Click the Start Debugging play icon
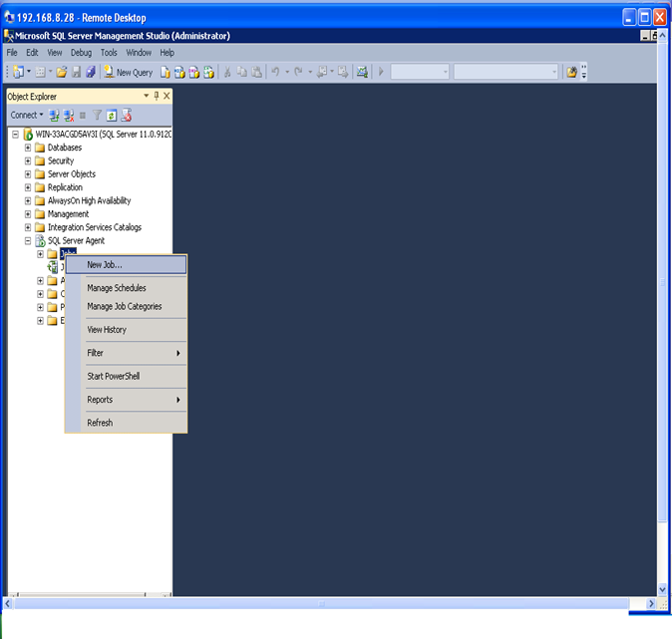 tap(381, 72)
